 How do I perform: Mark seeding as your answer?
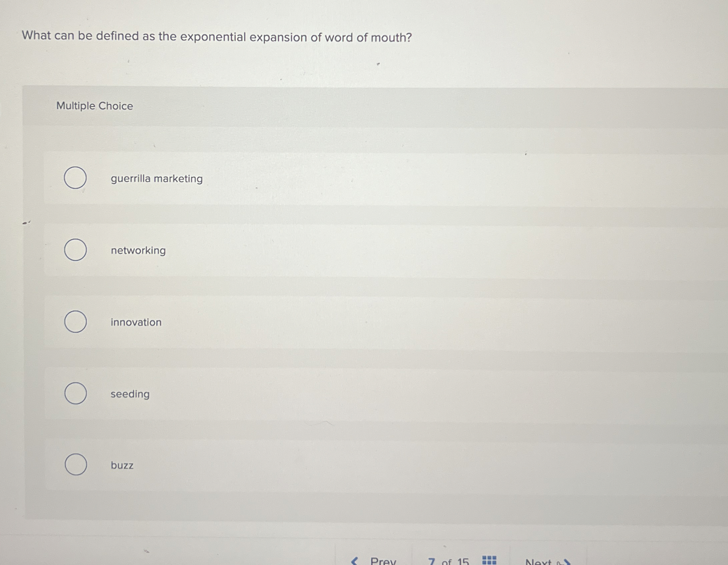(75, 394)
